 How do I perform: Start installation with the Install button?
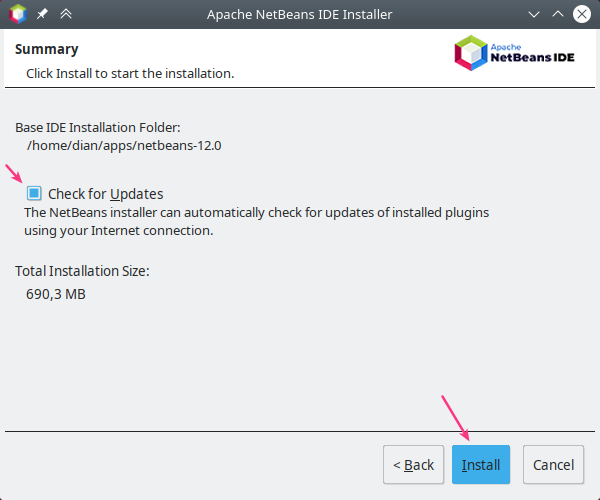[481, 465]
